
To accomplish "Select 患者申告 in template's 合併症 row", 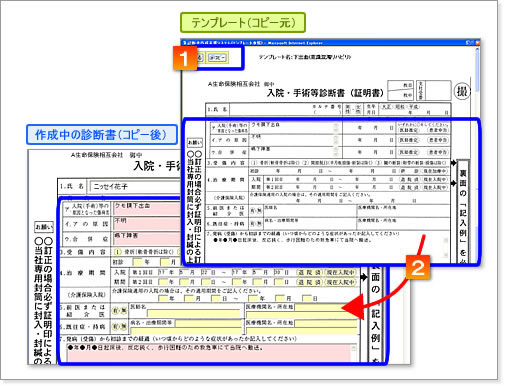I will pyautogui.click(x=438, y=152).
